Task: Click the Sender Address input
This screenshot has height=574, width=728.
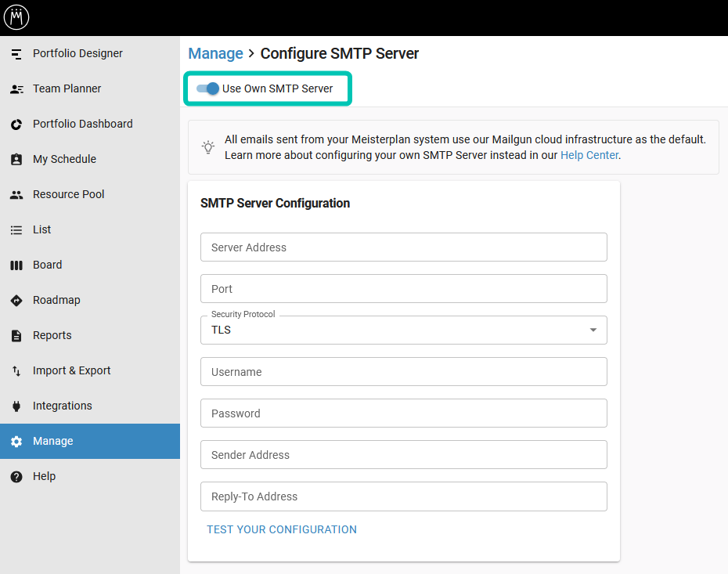Action: [x=403, y=455]
